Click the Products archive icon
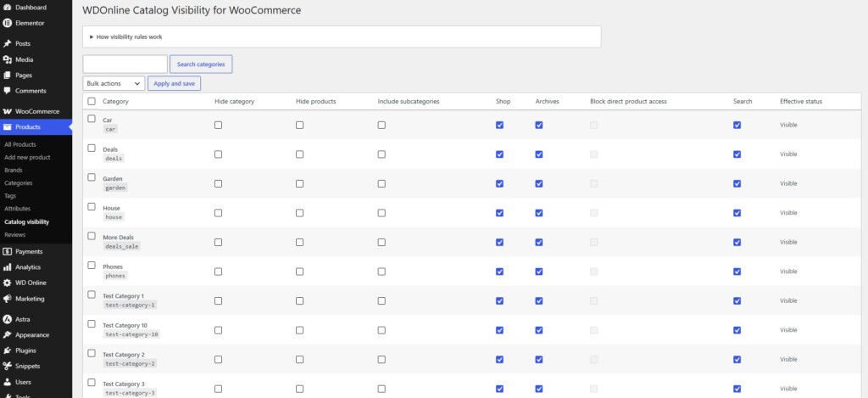 [x=7, y=127]
